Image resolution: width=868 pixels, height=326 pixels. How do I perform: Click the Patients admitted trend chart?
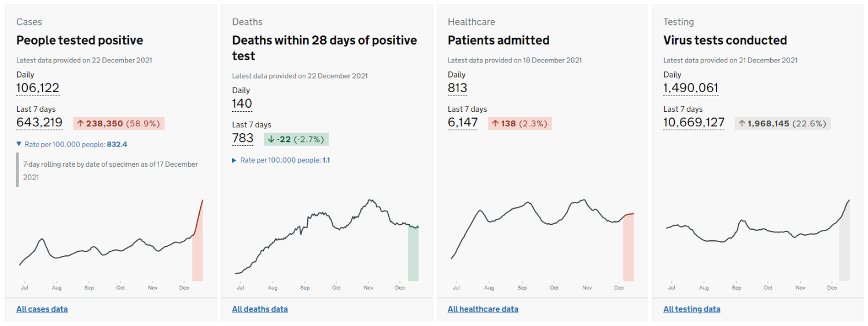pyautogui.click(x=542, y=243)
